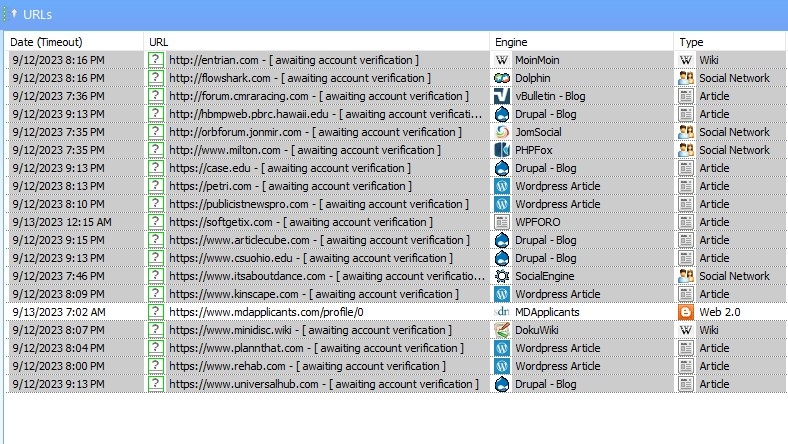Click the MoinMoin engine icon for entrian.com
This screenshot has height=444, width=788.
(502, 60)
